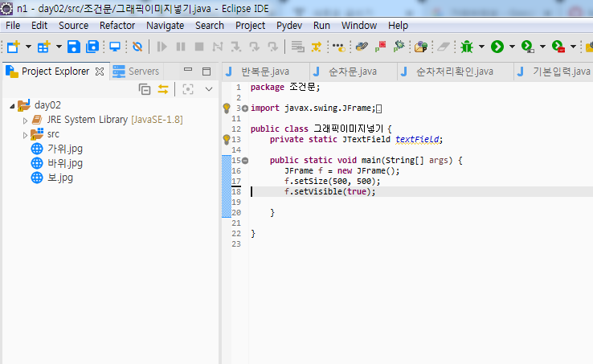593x364 pixels.
Task: Toggle Link with Editor
Action: click(x=163, y=89)
